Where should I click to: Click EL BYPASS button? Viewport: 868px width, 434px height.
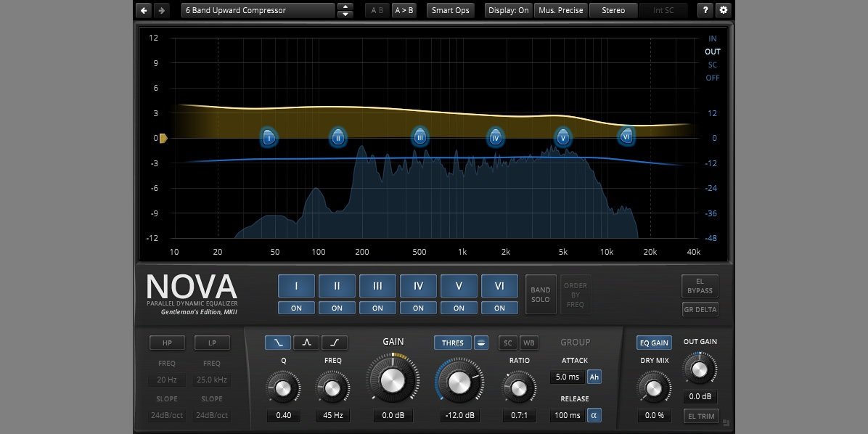tap(700, 286)
